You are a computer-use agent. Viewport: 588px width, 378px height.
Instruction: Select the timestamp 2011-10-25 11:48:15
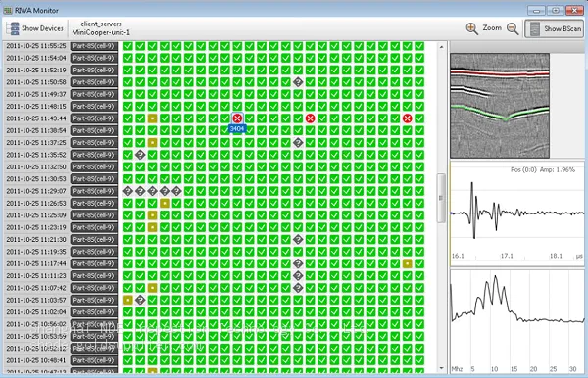36,107
